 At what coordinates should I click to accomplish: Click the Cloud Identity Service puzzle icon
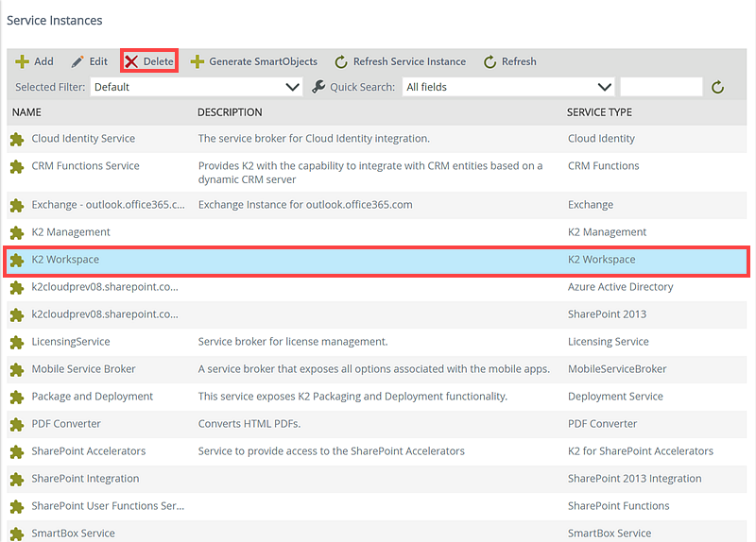click(16, 139)
